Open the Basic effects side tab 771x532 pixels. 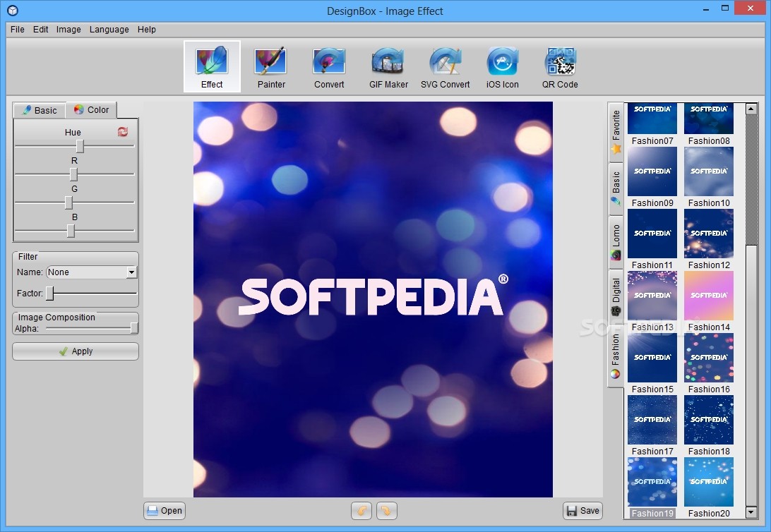click(616, 188)
